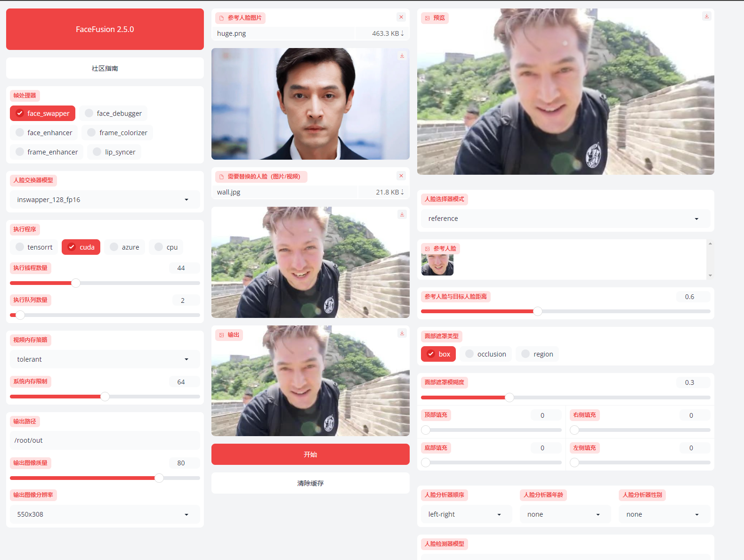The width and height of the screenshot is (744, 560).
Task: Click the 预览 label image icon
Action: tap(428, 18)
